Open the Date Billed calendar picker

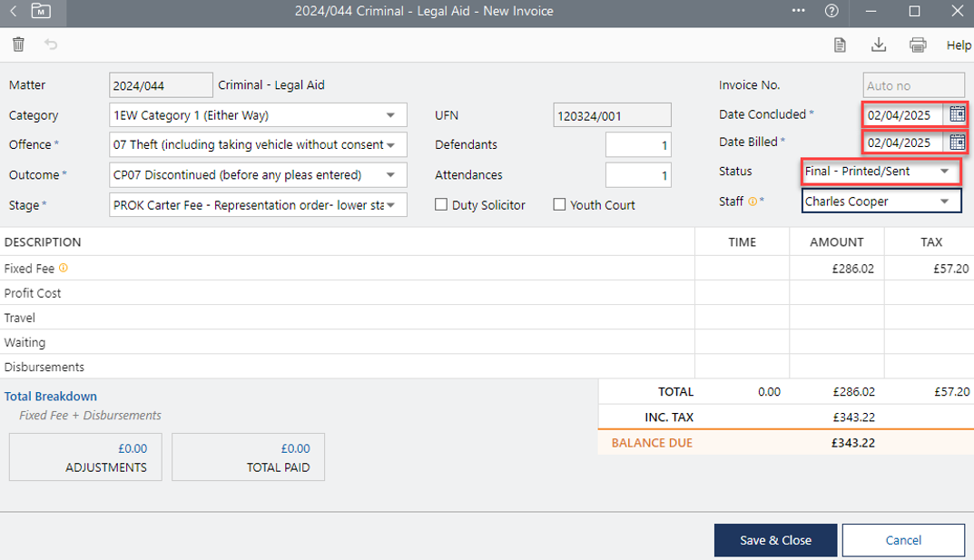pyautogui.click(x=957, y=142)
